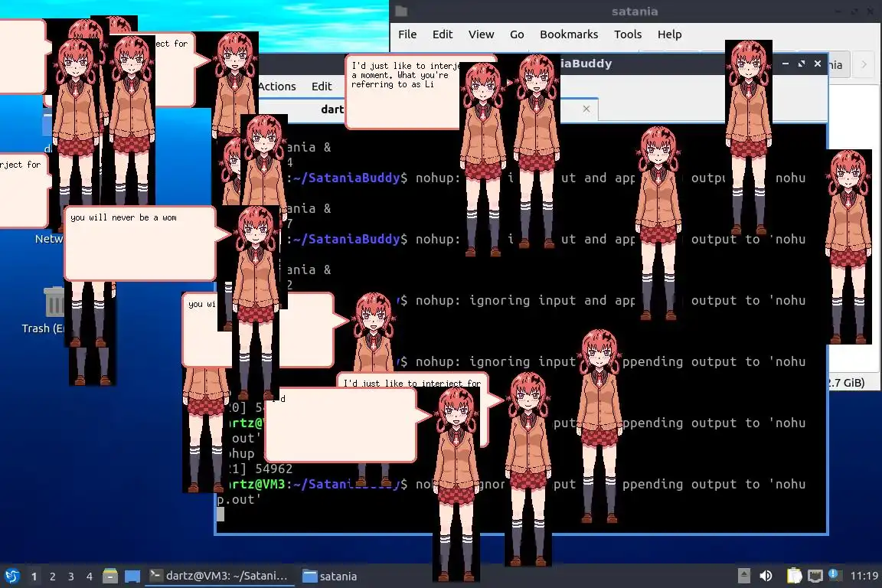Minimize the SataniaBuddy terminal window
The width and height of the screenshot is (882, 588).
(x=786, y=64)
